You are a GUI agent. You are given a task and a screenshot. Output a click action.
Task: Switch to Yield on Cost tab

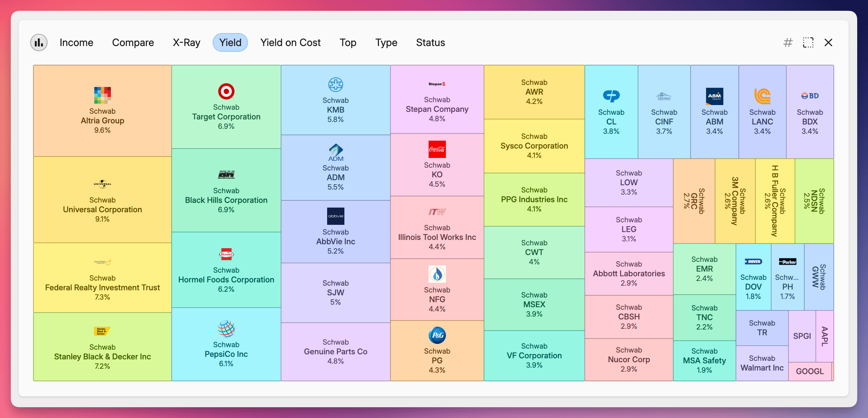[x=290, y=43]
